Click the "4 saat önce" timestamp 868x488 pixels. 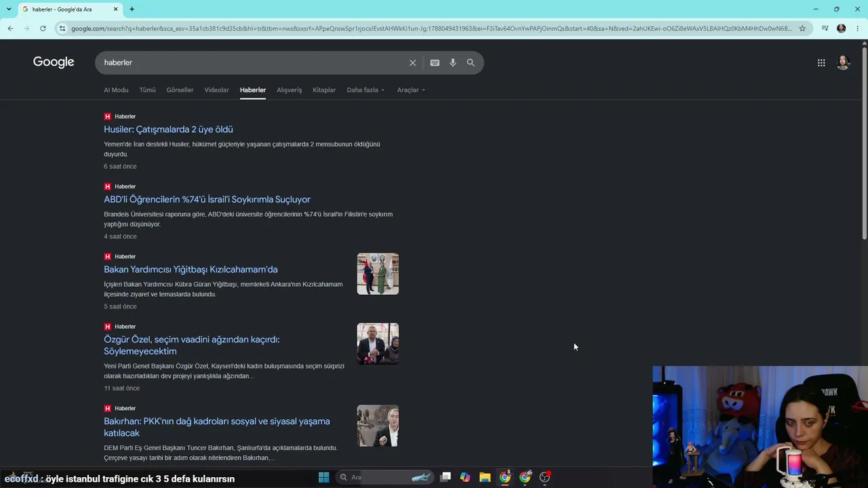120,237
